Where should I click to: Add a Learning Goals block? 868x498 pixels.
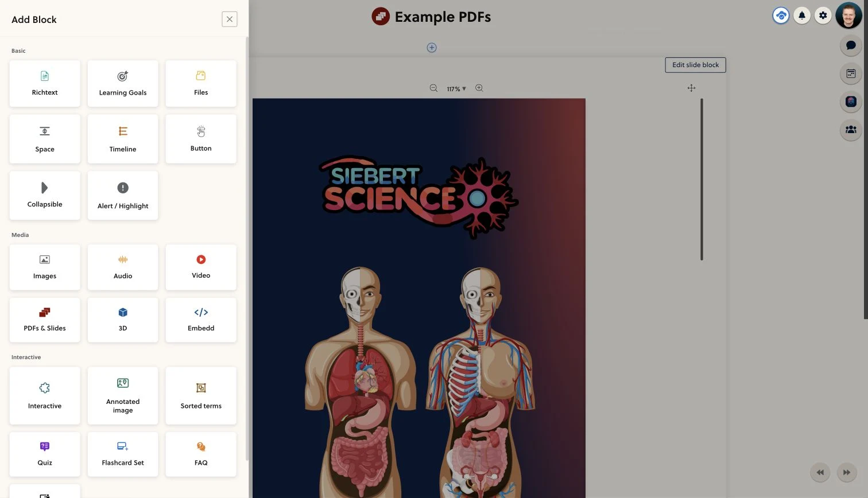click(123, 83)
